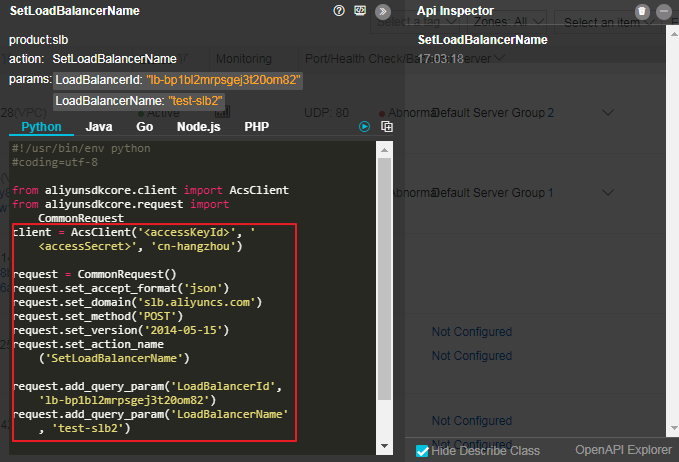
Task: Click code scrollbar up arrow
Action: click(x=384, y=150)
